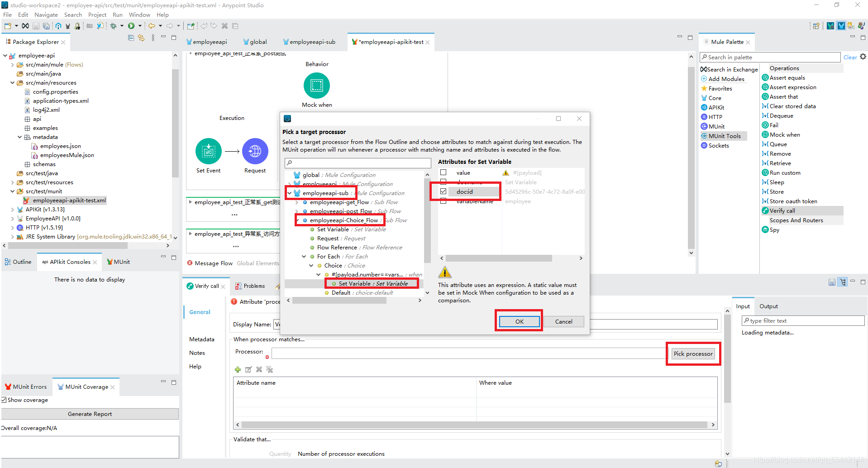Collapse the employeeapi-sub tree node in dialog

click(289, 193)
